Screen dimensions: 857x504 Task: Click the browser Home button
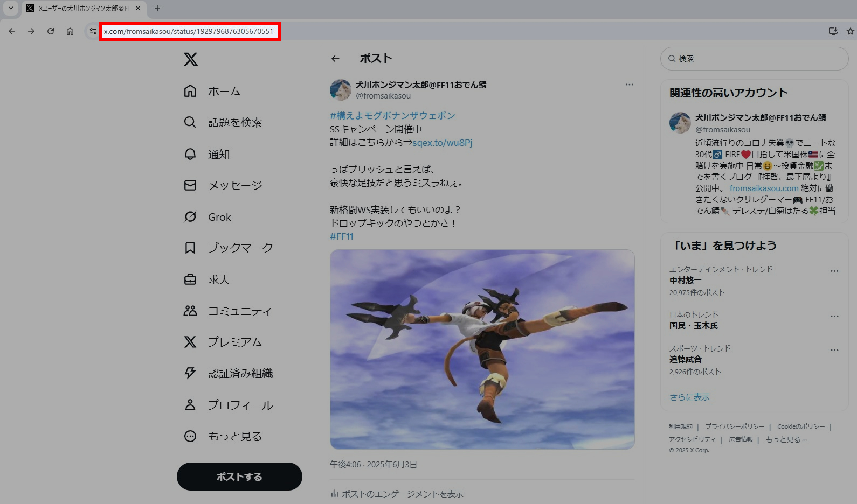tap(70, 31)
